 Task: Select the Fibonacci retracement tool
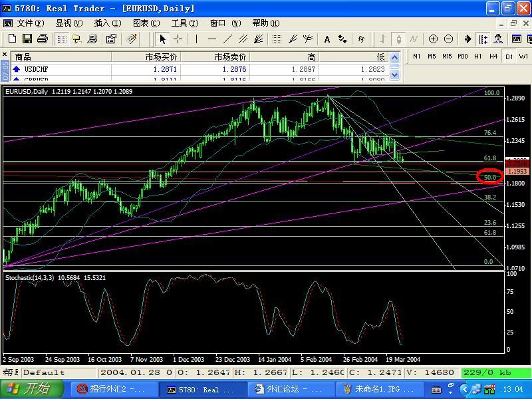tap(277, 39)
